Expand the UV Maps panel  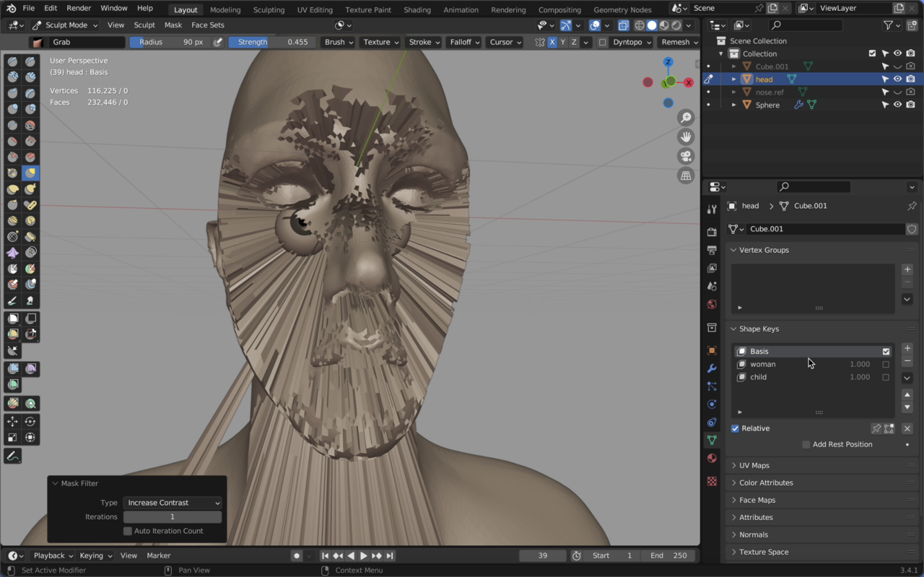tap(754, 465)
